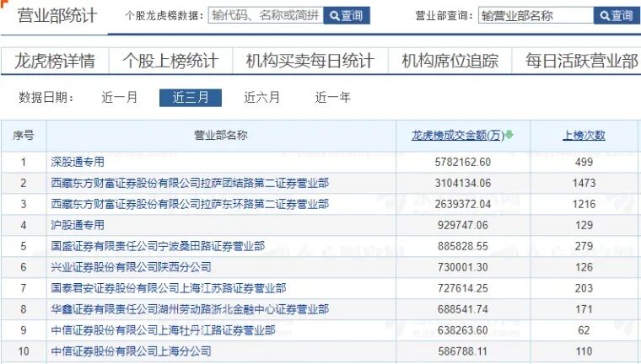Click the 营业部统计 page title
Viewport: 641px width, 364px height.
coord(57,15)
